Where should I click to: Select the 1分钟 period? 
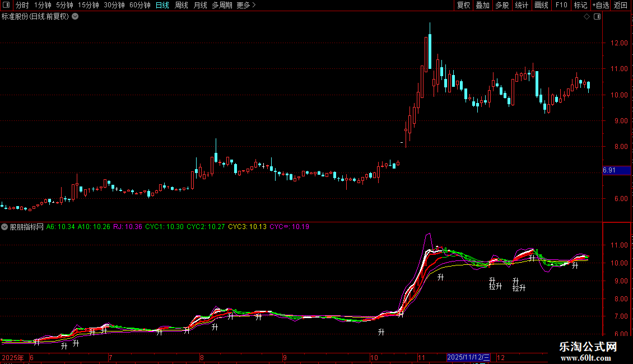click(x=43, y=5)
